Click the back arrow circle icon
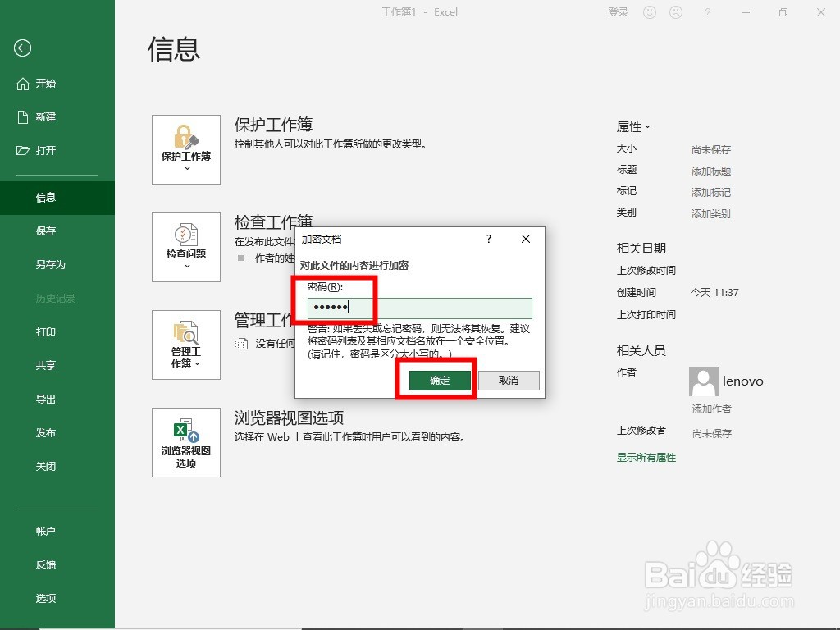 click(x=22, y=48)
